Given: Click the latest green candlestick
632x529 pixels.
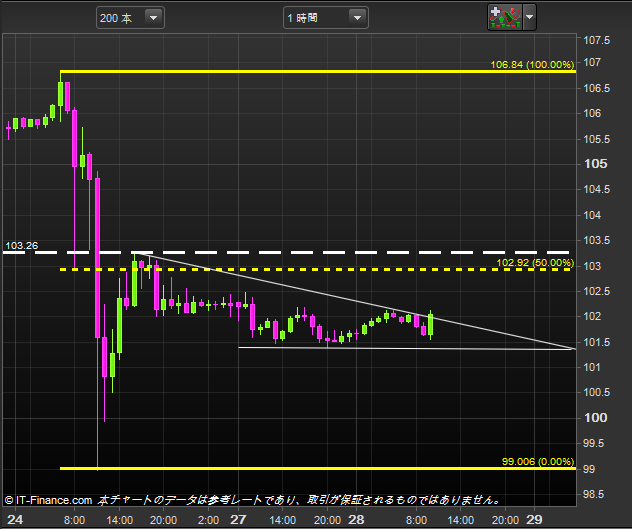Looking at the screenshot, I should pos(430,325).
